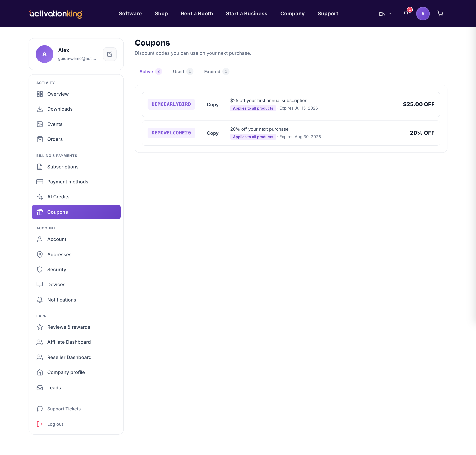Click the Affiliate Dashboard people icon
Screen dimensions: 476x455
tap(40, 342)
